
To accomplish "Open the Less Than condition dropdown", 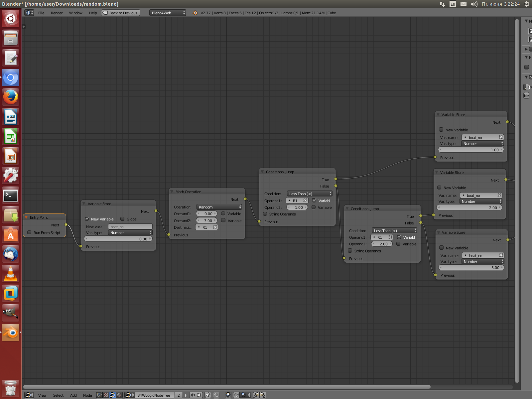I will (x=309, y=194).
